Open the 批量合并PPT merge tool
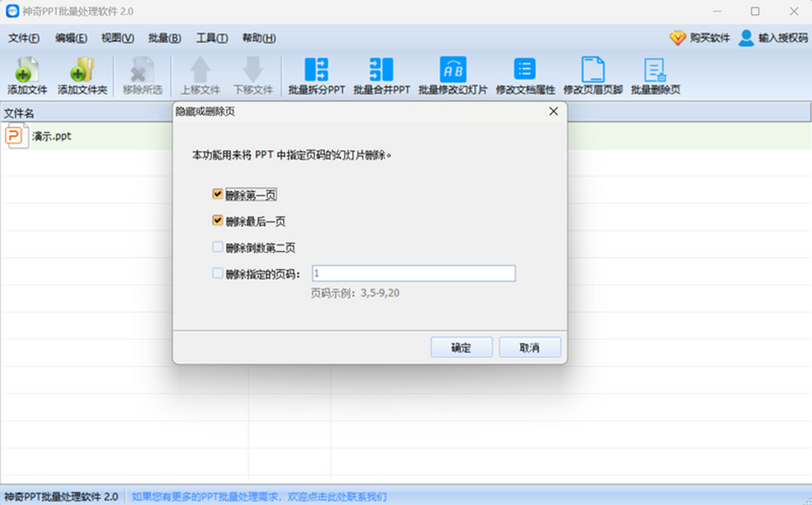Screen dimensions: 812x505 [382, 76]
